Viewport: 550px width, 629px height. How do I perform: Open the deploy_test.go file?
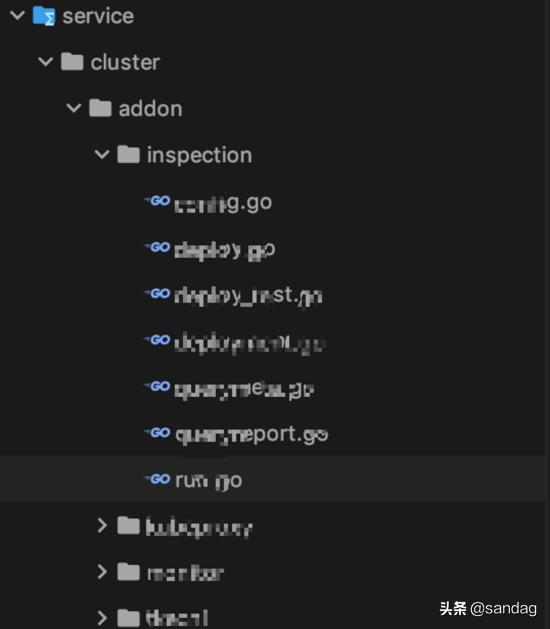pyautogui.click(x=248, y=297)
